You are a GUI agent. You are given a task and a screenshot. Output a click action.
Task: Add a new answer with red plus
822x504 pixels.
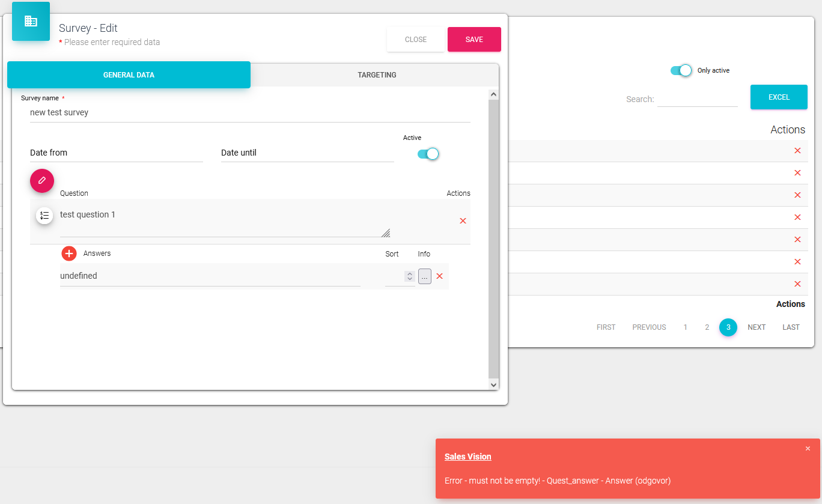(69, 254)
